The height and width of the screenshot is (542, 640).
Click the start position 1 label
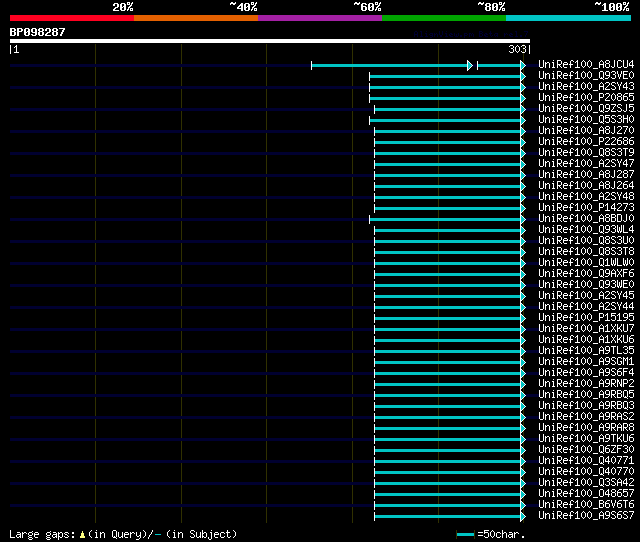16,49
